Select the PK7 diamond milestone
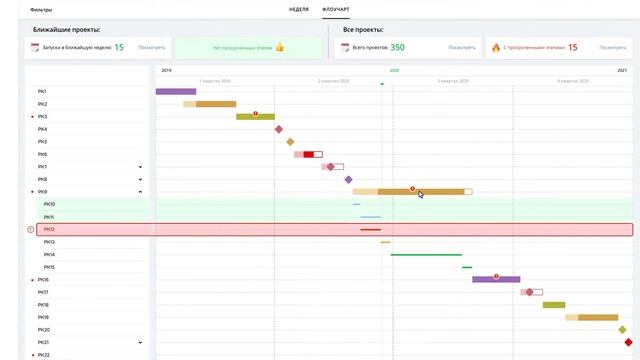The image size is (640, 360). point(331,167)
